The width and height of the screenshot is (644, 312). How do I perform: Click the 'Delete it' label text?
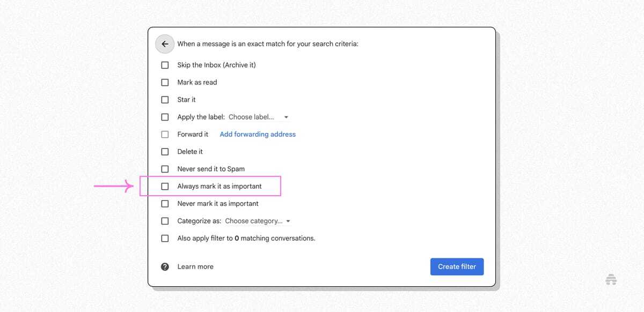pyautogui.click(x=190, y=152)
